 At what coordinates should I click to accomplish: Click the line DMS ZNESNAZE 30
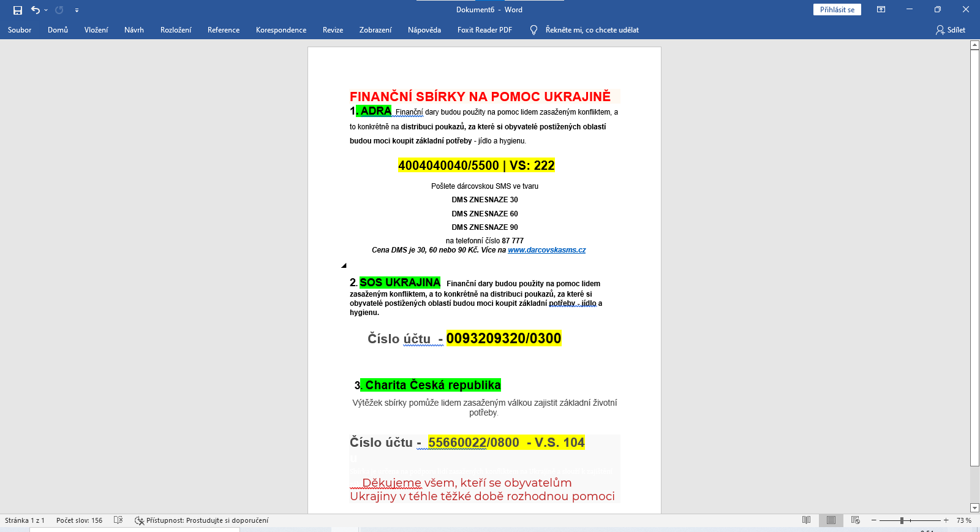[x=484, y=200]
